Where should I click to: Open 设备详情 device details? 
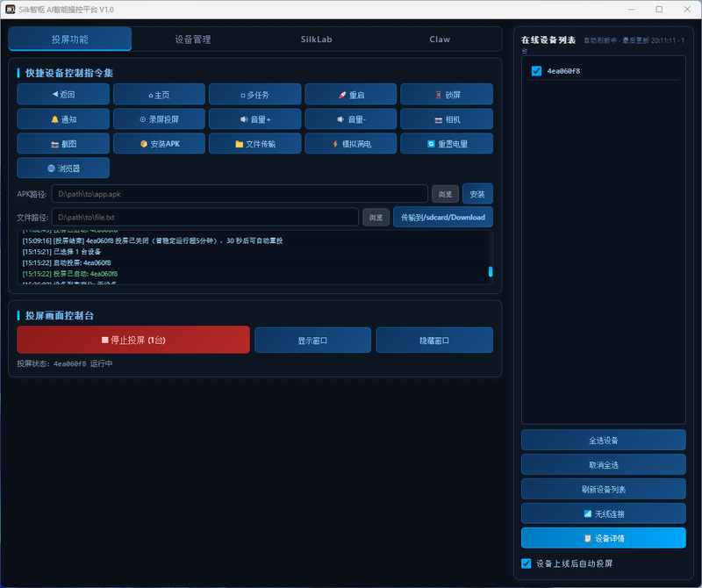[603, 538]
